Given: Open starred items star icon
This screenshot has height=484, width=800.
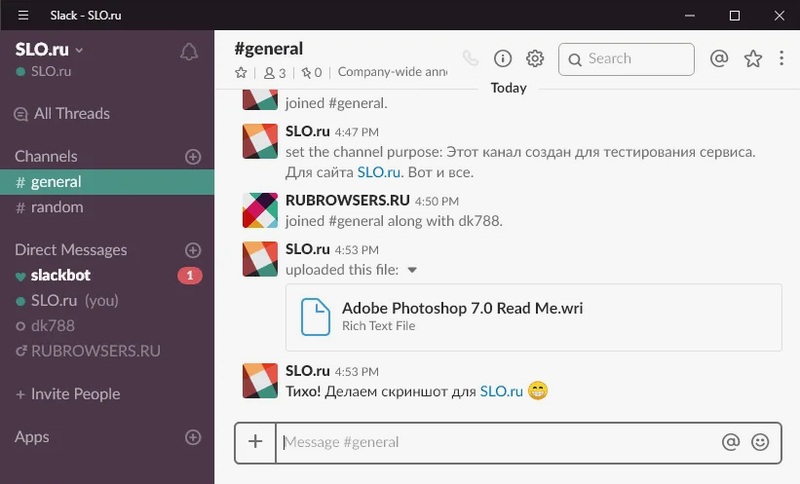Looking at the screenshot, I should coord(753,59).
